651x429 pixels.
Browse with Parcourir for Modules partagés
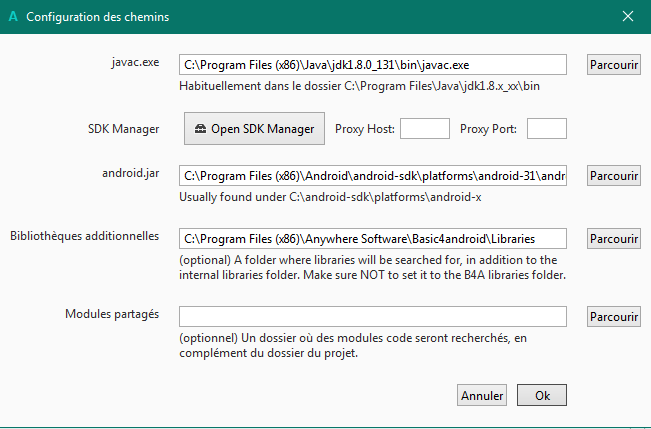coord(613,316)
